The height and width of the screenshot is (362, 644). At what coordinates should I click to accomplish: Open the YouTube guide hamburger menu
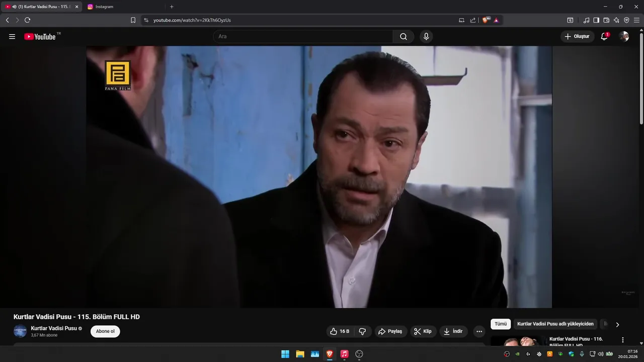pyautogui.click(x=12, y=37)
